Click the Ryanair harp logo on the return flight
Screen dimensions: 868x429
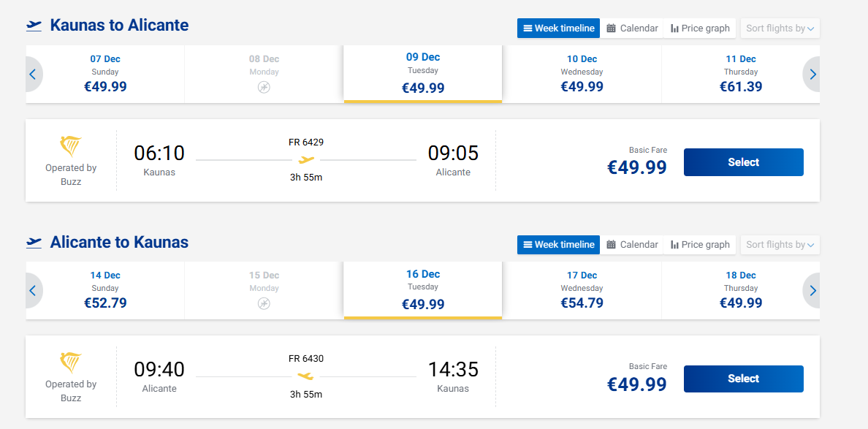[x=71, y=363]
